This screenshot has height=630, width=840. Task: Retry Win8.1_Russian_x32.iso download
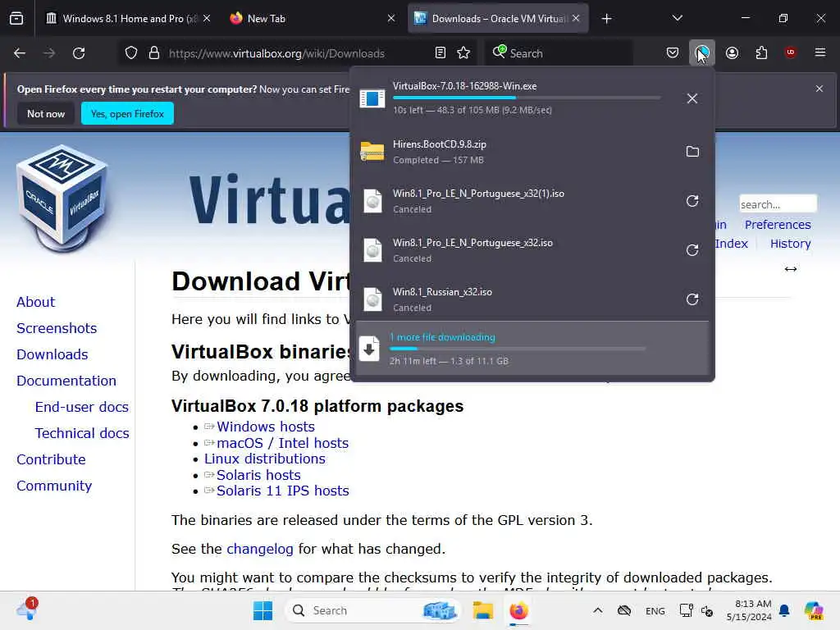[x=692, y=299]
